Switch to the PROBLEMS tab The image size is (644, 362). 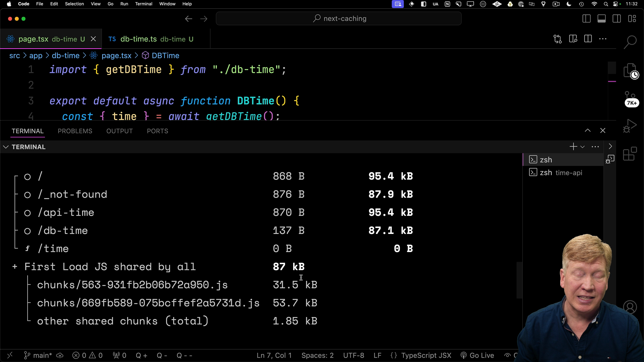(x=75, y=131)
